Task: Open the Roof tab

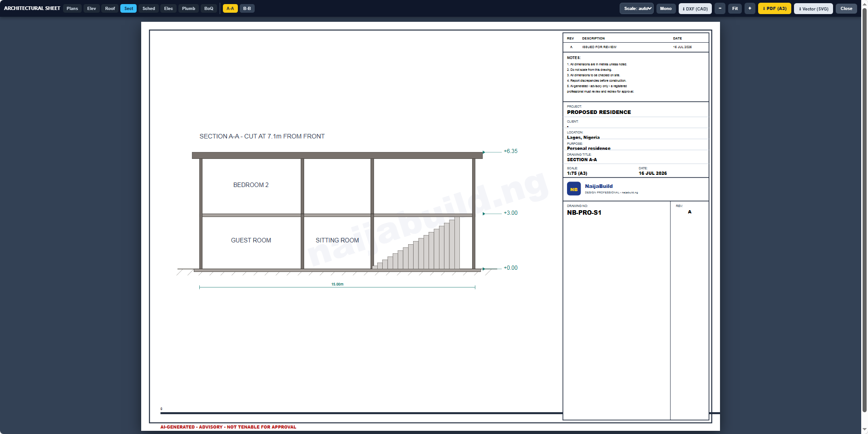Action: tap(110, 9)
